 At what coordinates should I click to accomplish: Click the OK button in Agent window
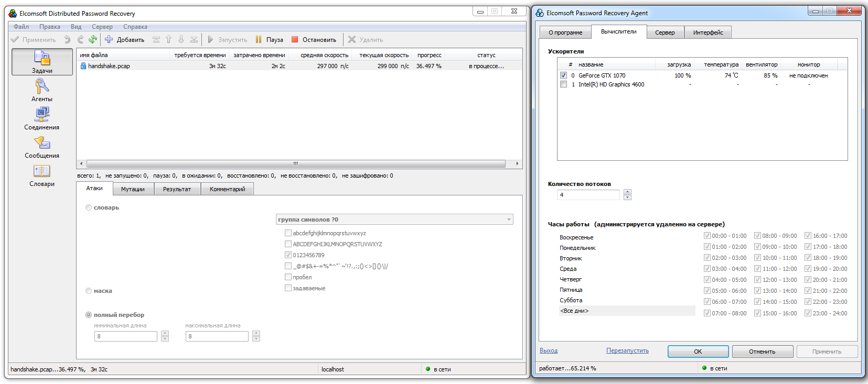coord(698,352)
